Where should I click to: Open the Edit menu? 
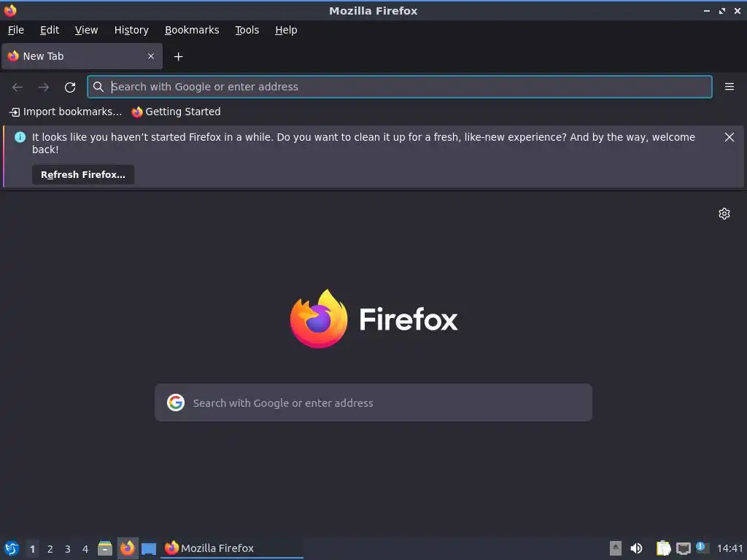pyautogui.click(x=50, y=30)
